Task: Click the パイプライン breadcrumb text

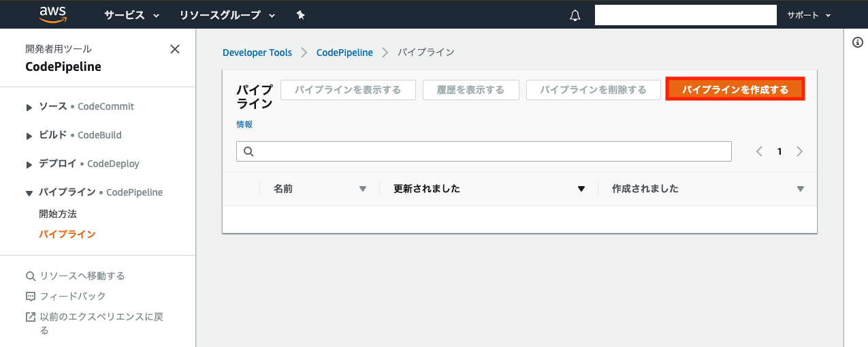Action: pos(426,52)
